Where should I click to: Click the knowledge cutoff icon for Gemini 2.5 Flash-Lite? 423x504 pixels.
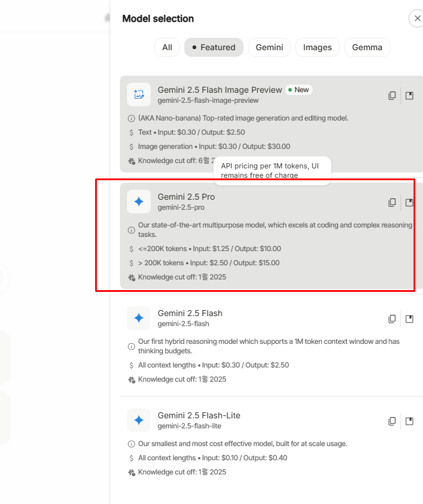pyautogui.click(x=132, y=472)
